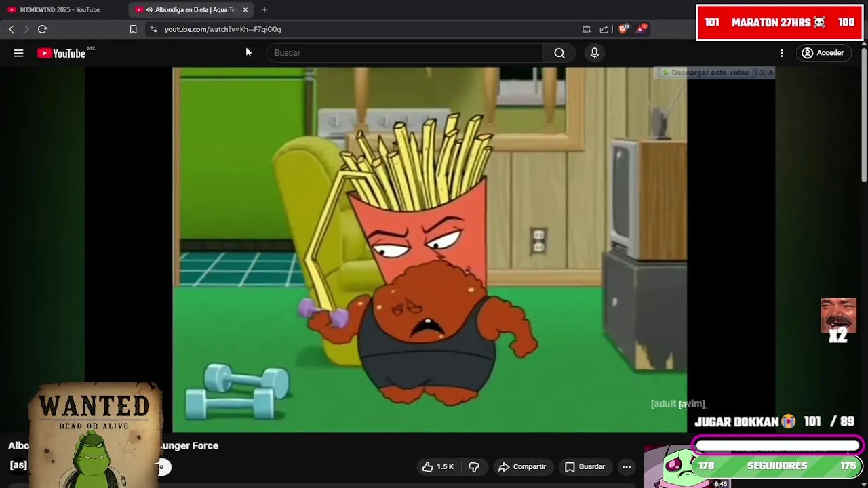
Task: Close the Descargar este video bar
Action: click(770, 73)
